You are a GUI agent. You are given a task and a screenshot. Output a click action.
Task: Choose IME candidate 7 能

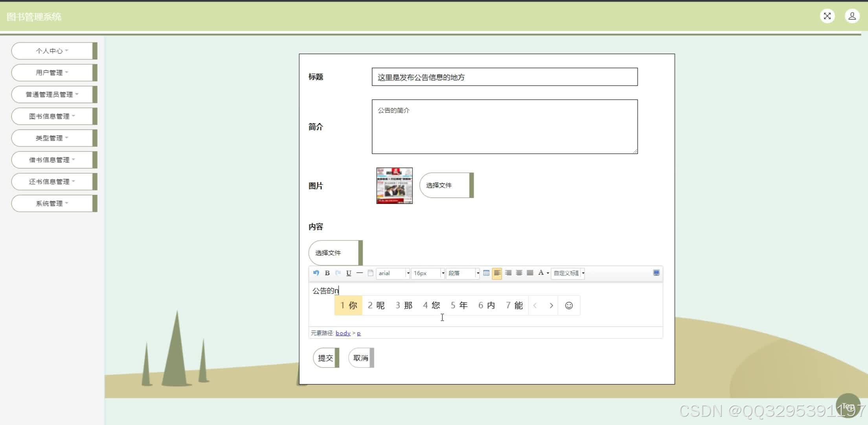(514, 305)
